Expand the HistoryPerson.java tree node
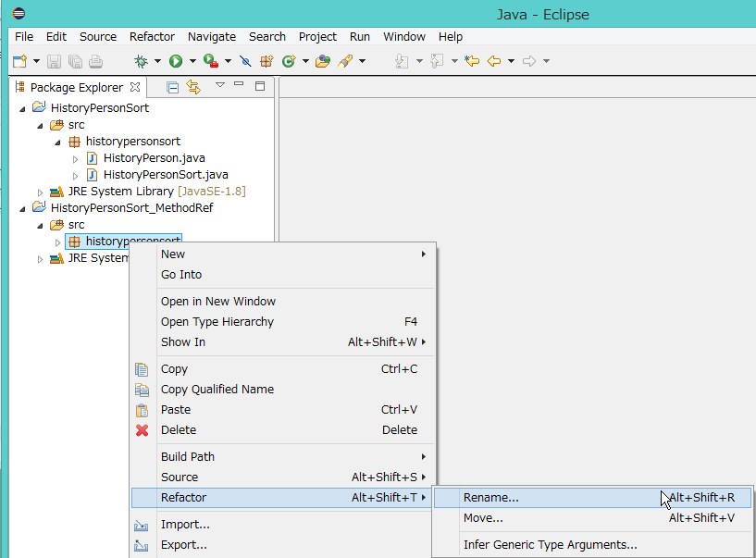756x558 pixels. [75, 159]
